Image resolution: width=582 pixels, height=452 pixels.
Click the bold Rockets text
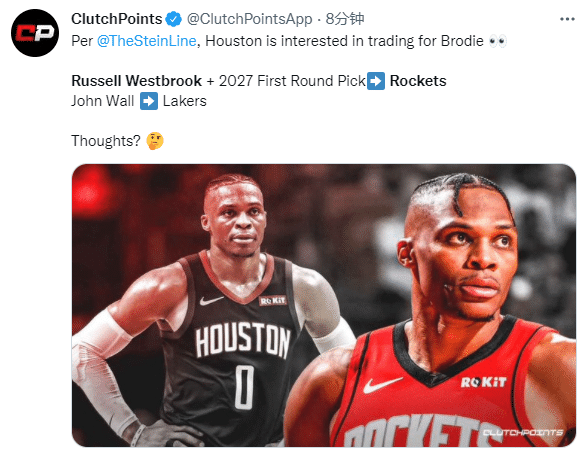[418, 81]
